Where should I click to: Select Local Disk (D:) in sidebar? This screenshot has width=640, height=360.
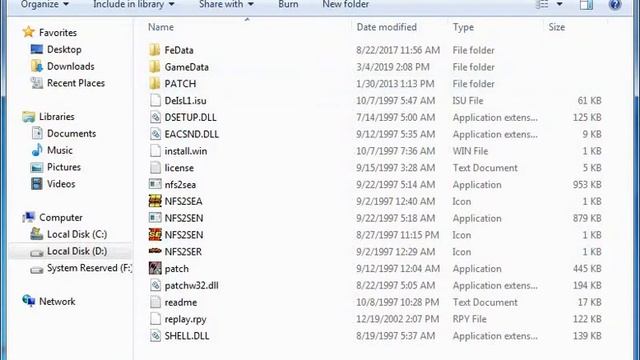[77, 251]
